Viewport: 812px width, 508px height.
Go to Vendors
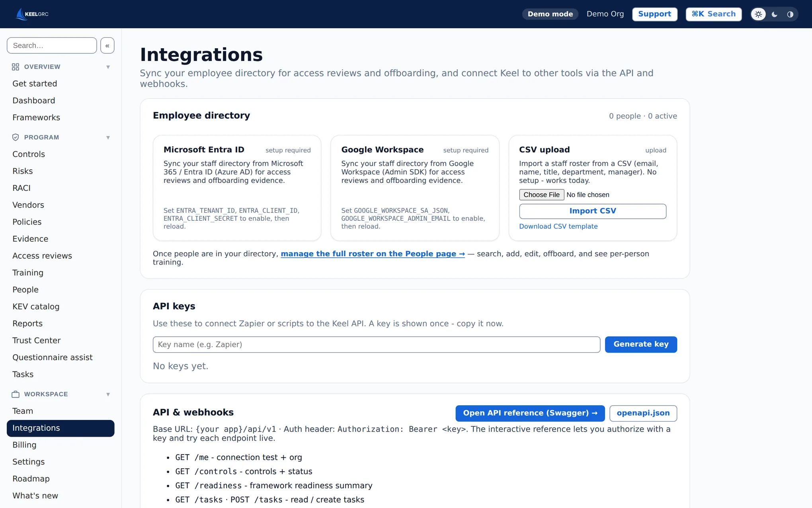tap(61, 205)
